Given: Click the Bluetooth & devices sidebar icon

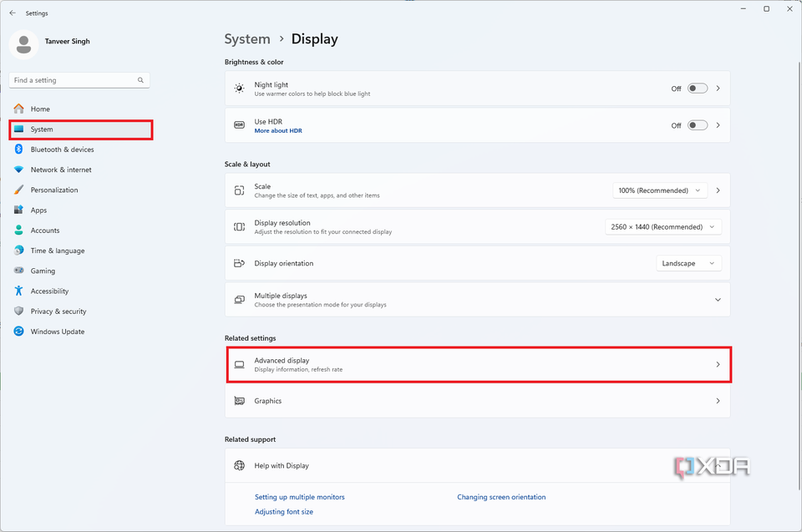Looking at the screenshot, I should coord(18,149).
